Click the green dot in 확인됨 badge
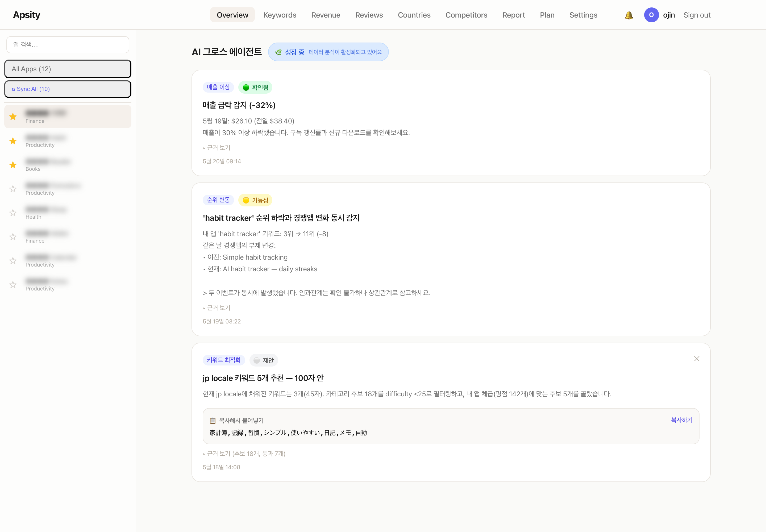The height and width of the screenshot is (532, 766). 246,87
